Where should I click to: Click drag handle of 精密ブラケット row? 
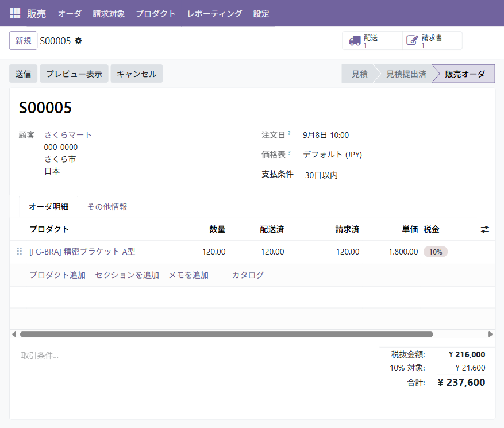20,251
